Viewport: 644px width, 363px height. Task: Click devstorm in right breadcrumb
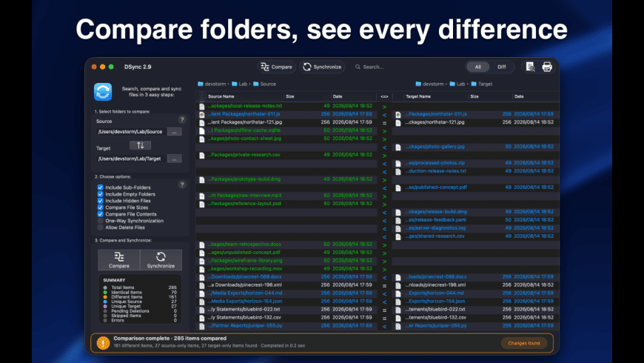tap(429, 84)
